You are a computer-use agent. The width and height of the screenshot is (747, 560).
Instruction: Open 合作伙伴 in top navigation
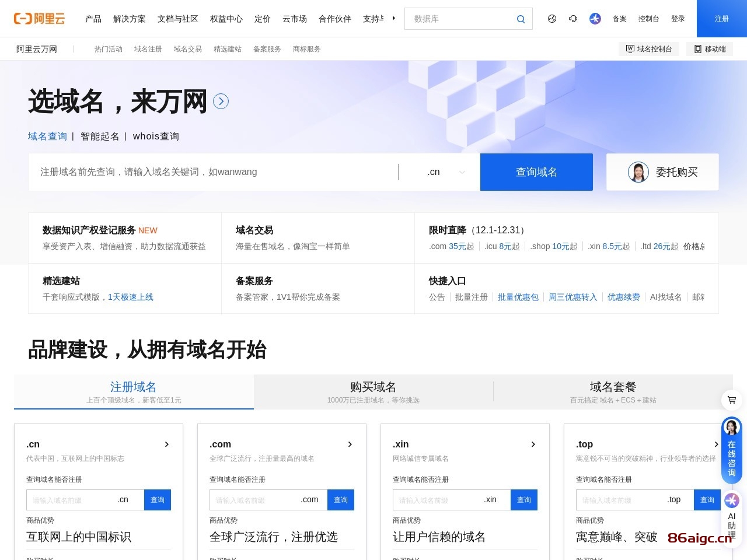pyautogui.click(x=335, y=19)
